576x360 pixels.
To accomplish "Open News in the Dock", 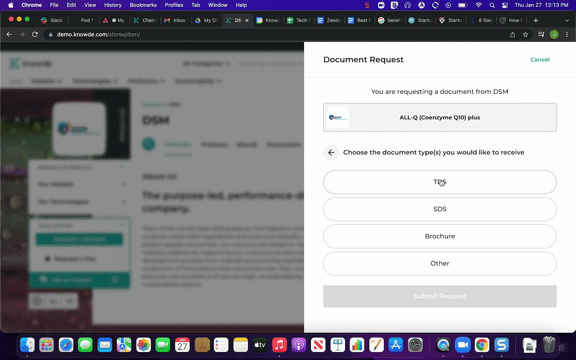I will point(318,345).
